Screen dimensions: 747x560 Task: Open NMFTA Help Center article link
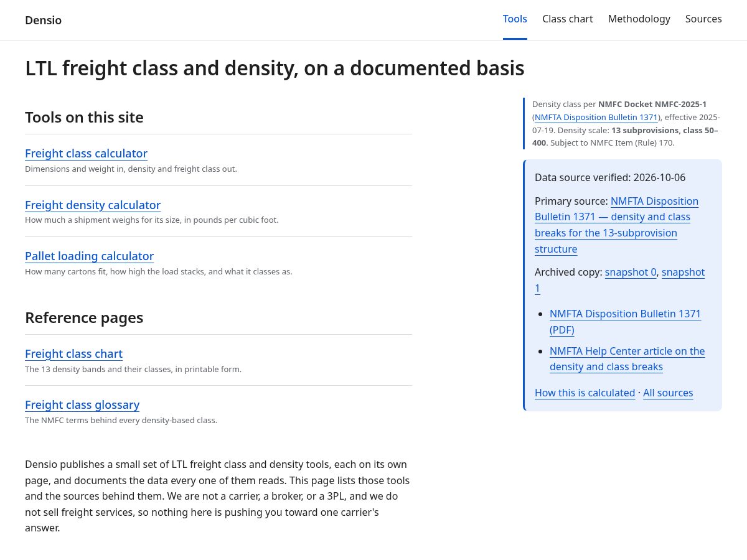[627, 358]
